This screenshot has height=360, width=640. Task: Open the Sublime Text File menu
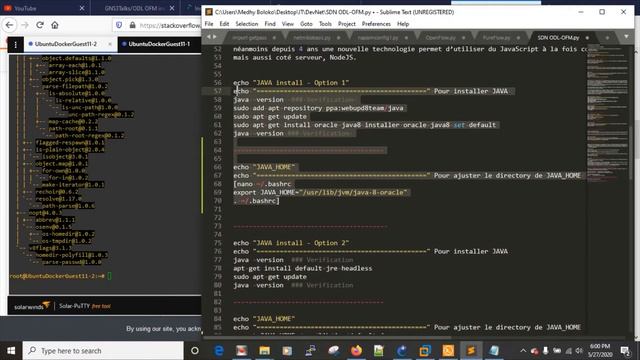pyautogui.click(x=209, y=24)
